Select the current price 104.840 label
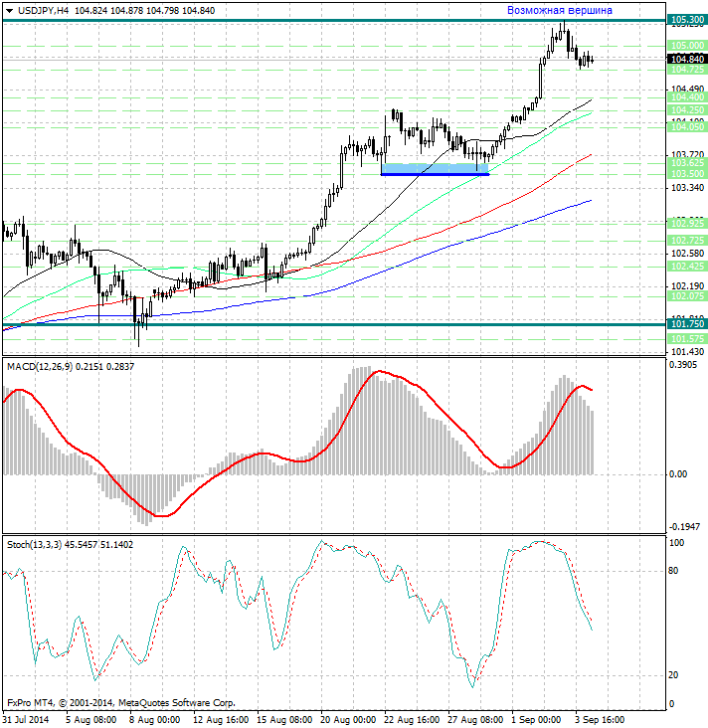The width and height of the screenshot is (708, 728). (x=687, y=59)
